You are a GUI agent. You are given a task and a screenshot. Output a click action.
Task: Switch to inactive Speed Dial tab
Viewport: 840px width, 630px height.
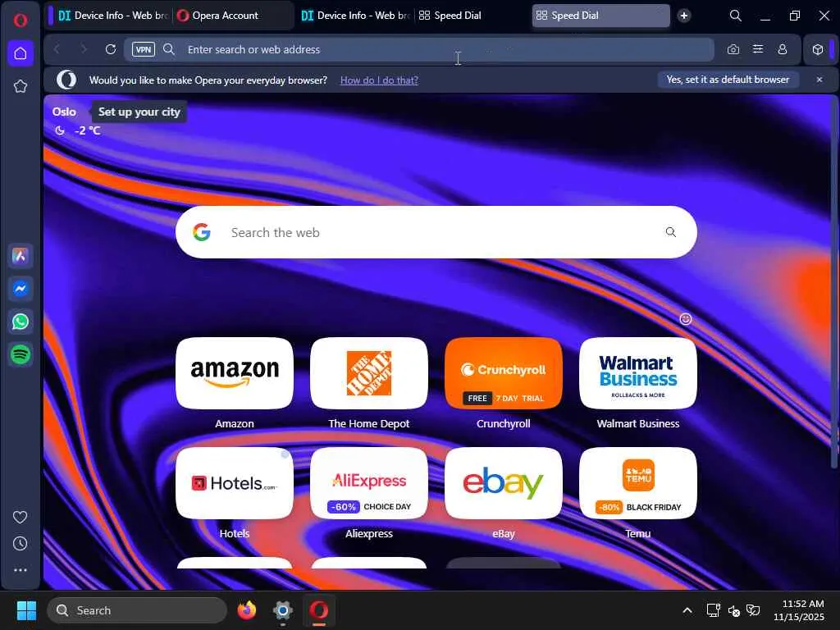tap(472, 16)
